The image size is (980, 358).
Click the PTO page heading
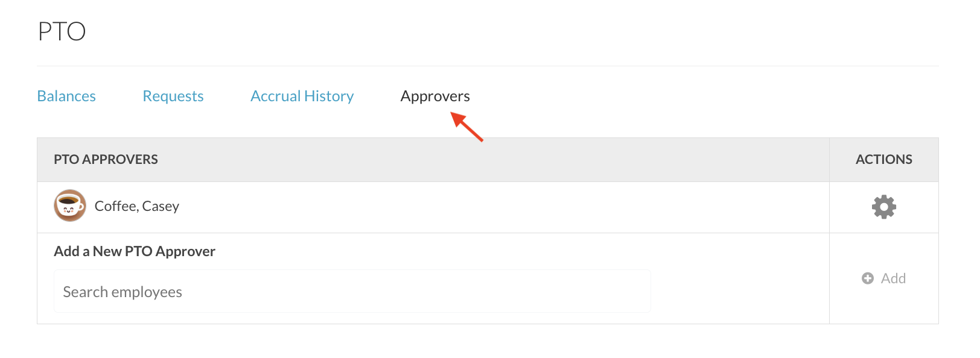(62, 31)
